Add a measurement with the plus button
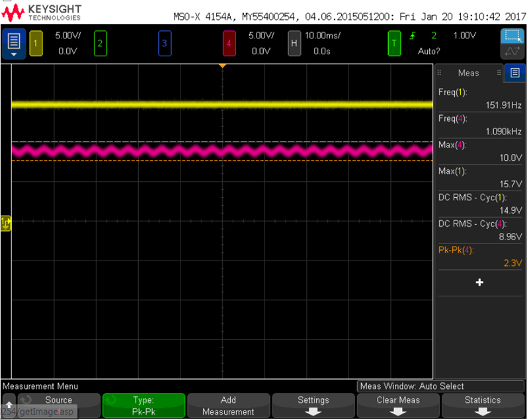The width and height of the screenshot is (529, 420). (479, 283)
